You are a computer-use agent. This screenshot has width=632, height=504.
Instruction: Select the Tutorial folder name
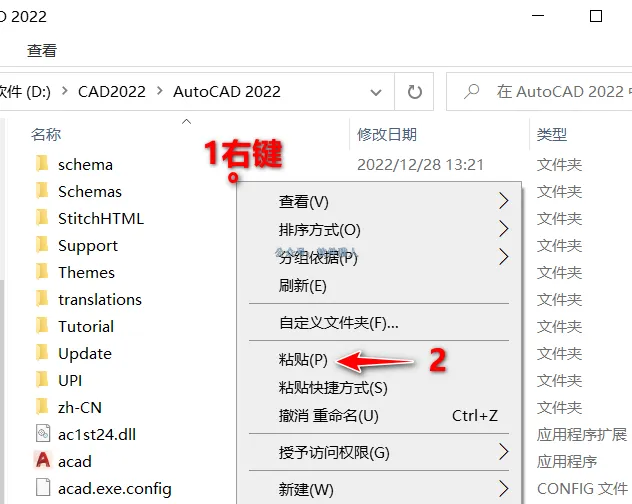click(86, 327)
